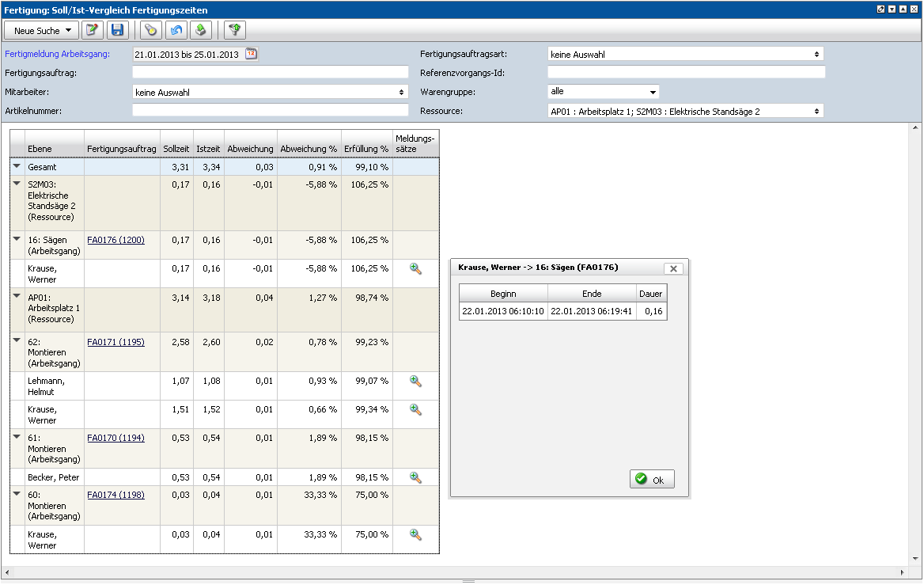924x585 pixels.
Task: Open the Warengruppe dropdown
Action: 603,92
